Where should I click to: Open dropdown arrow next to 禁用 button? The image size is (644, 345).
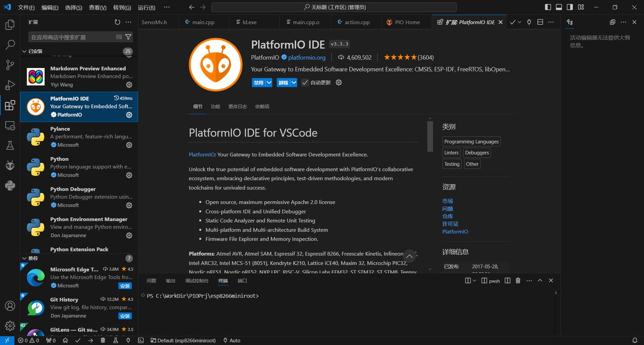269,82
